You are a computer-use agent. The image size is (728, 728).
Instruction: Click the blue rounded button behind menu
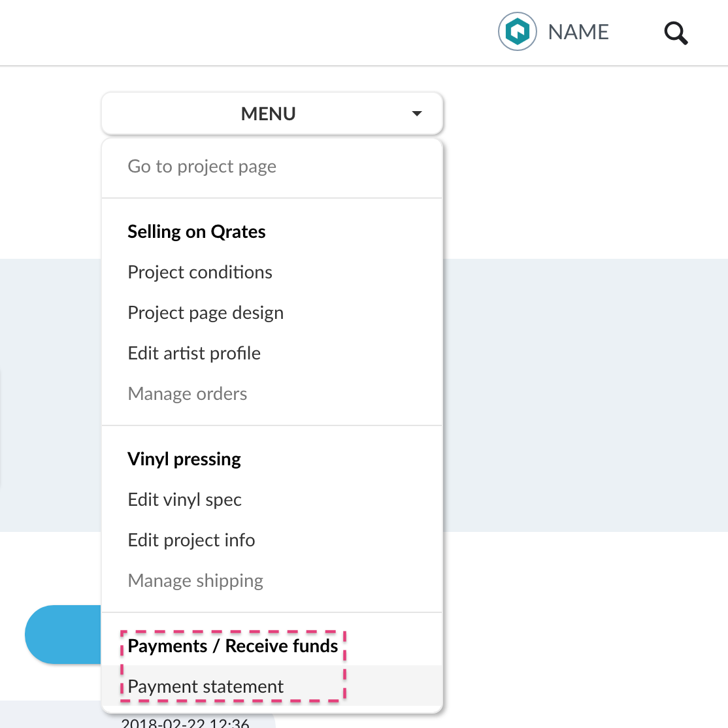tap(63, 635)
